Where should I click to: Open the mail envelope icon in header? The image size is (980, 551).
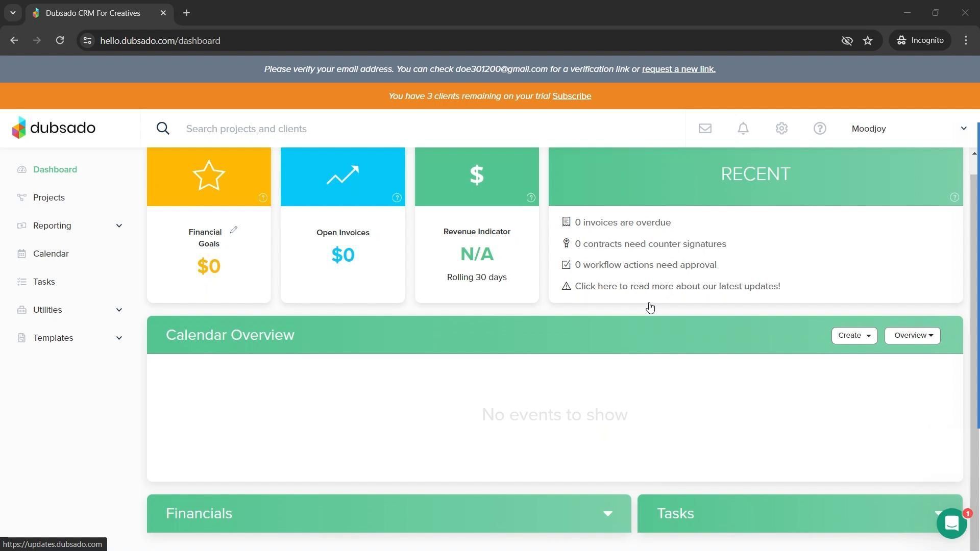(x=705, y=129)
